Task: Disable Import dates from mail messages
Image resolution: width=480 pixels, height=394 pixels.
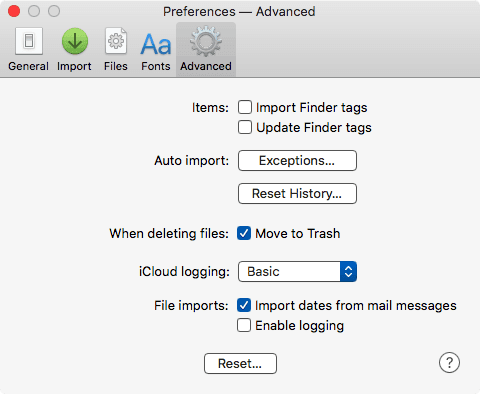Action: point(244,305)
